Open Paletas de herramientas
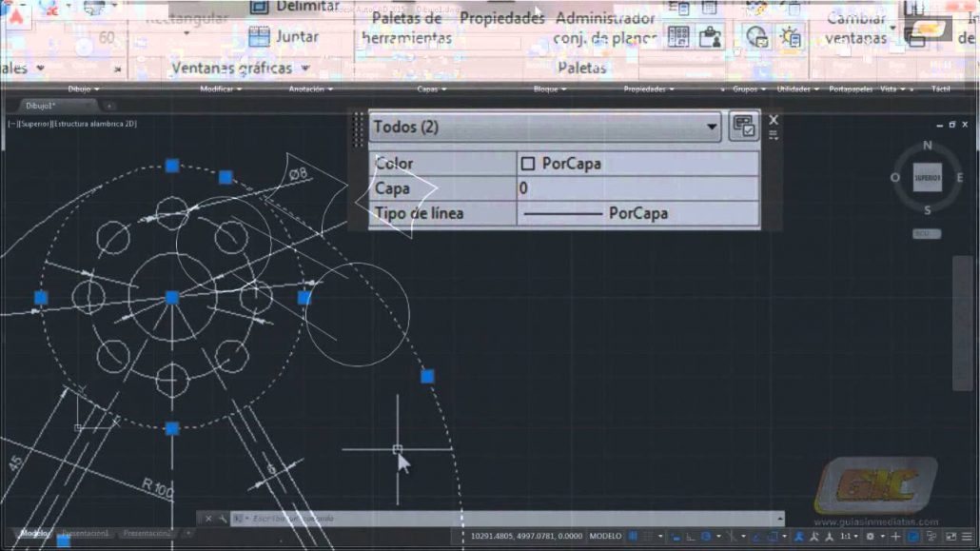The height and width of the screenshot is (551, 980). (x=407, y=29)
